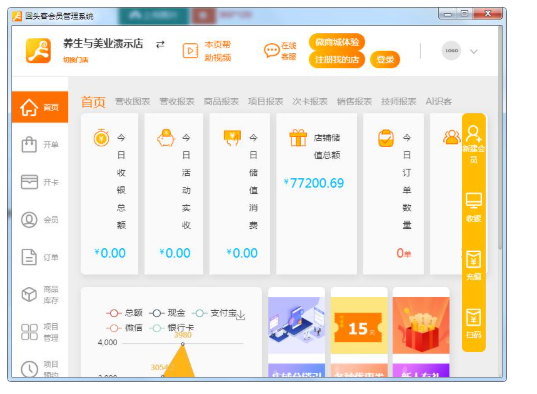Click the 收银 monitor icon on the right bar
This screenshot has width=537, height=394.
[474, 200]
